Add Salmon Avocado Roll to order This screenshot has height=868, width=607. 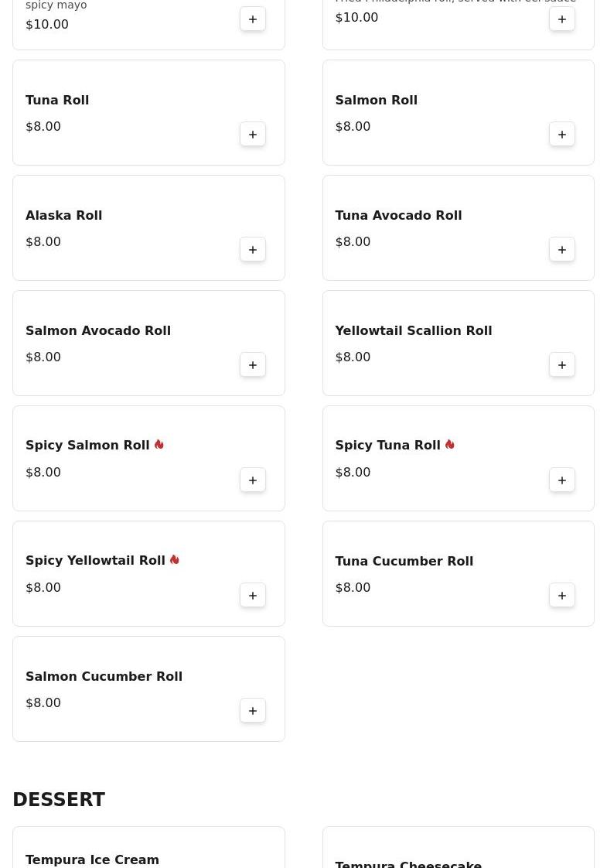click(x=253, y=365)
